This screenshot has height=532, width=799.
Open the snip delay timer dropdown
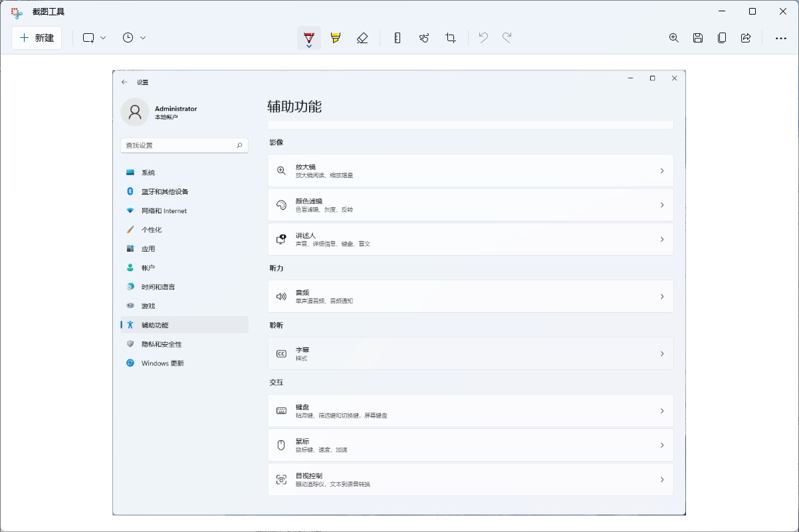(x=143, y=38)
